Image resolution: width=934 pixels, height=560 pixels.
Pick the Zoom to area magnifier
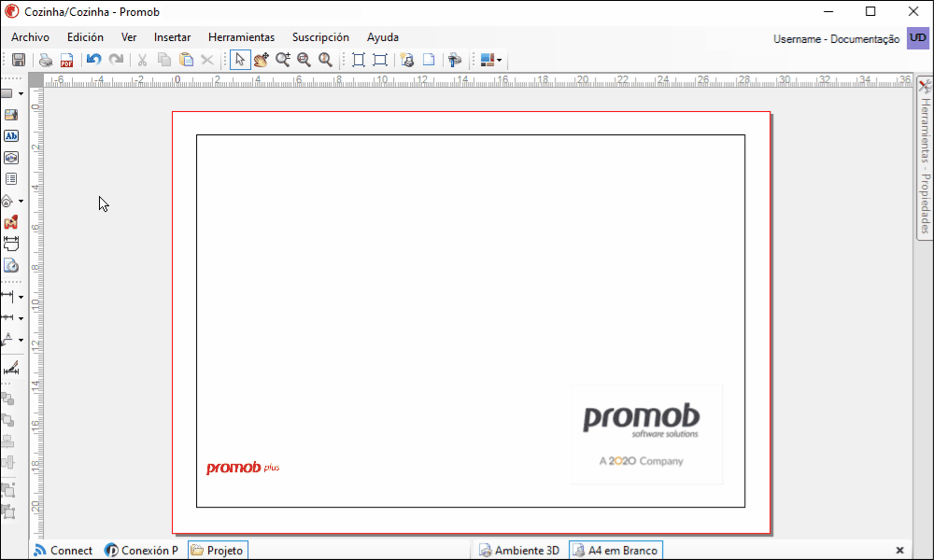pyautogui.click(x=304, y=60)
